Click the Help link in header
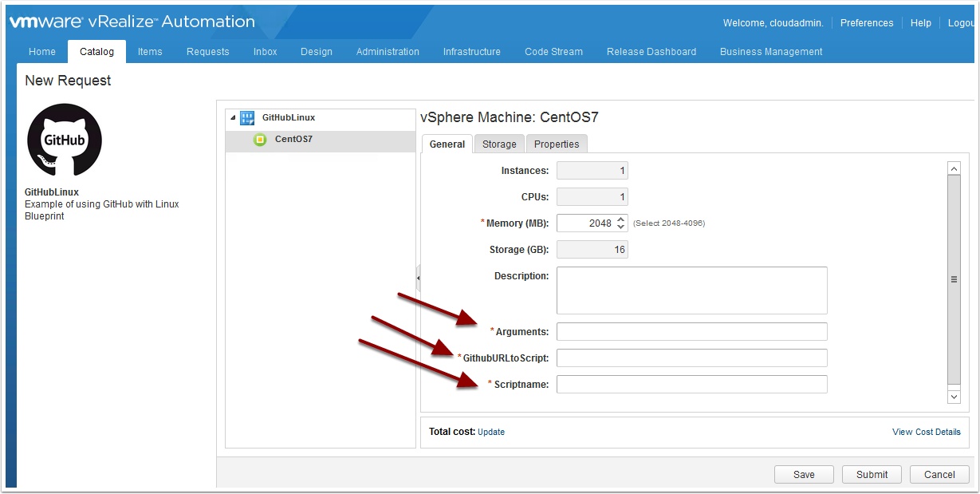Image resolution: width=980 pixels, height=494 pixels. [x=921, y=23]
